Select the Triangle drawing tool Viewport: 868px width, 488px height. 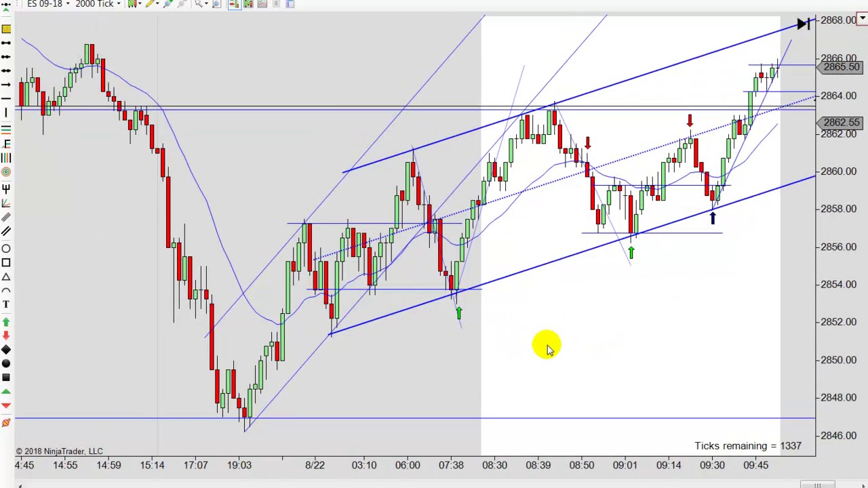6,277
